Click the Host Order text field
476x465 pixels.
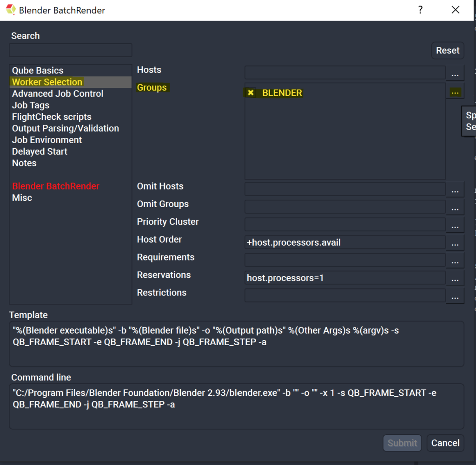click(344, 242)
